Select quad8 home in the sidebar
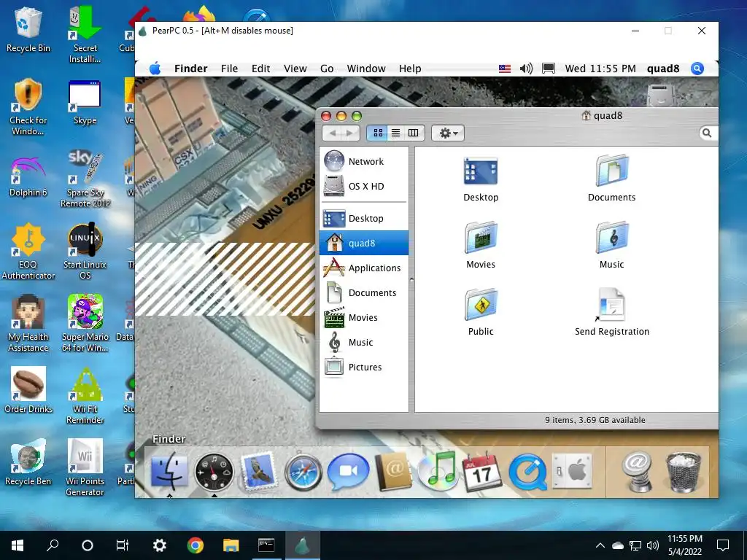 pyautogui.click(x=364, y=244)
